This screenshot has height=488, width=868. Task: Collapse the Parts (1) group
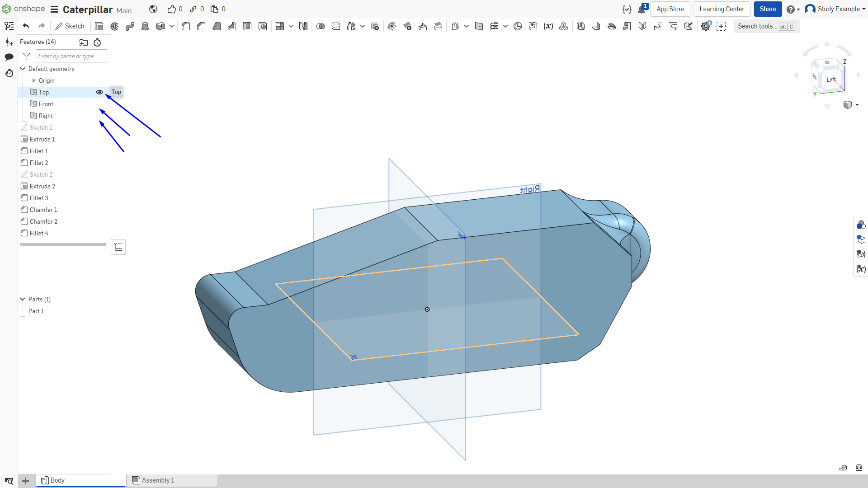pos(23,299)
